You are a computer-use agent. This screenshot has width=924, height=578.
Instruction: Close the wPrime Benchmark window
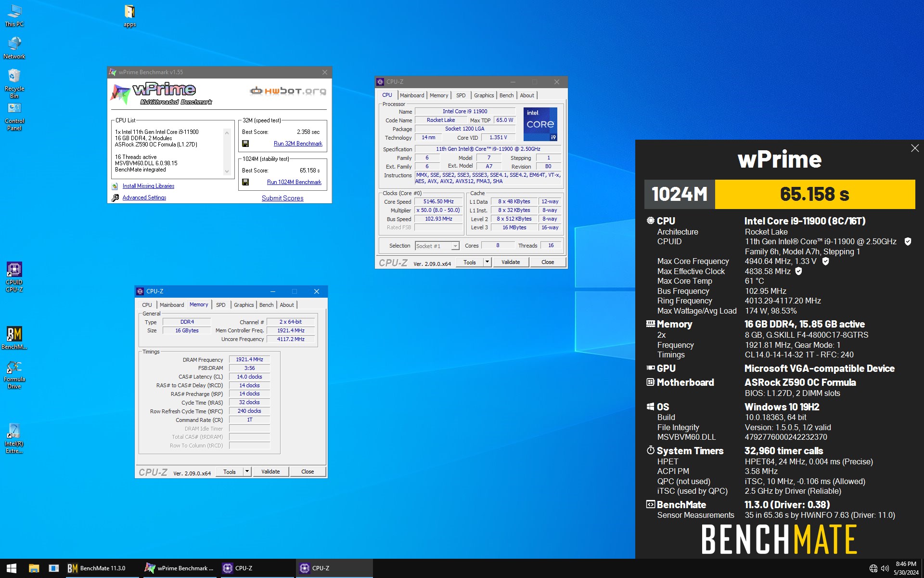pos(325,72)
